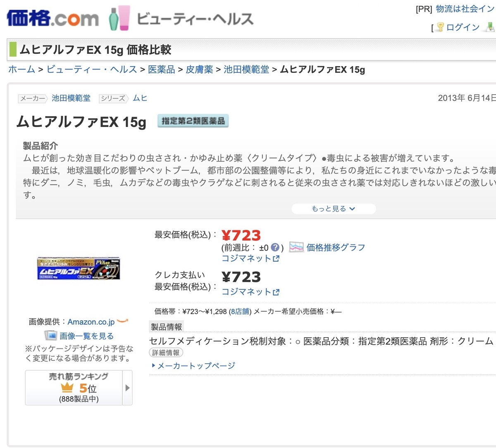The height and width of the screenshot is (448, 496).
Task: Click the login key icon
Action: click(x=440, y=27)
